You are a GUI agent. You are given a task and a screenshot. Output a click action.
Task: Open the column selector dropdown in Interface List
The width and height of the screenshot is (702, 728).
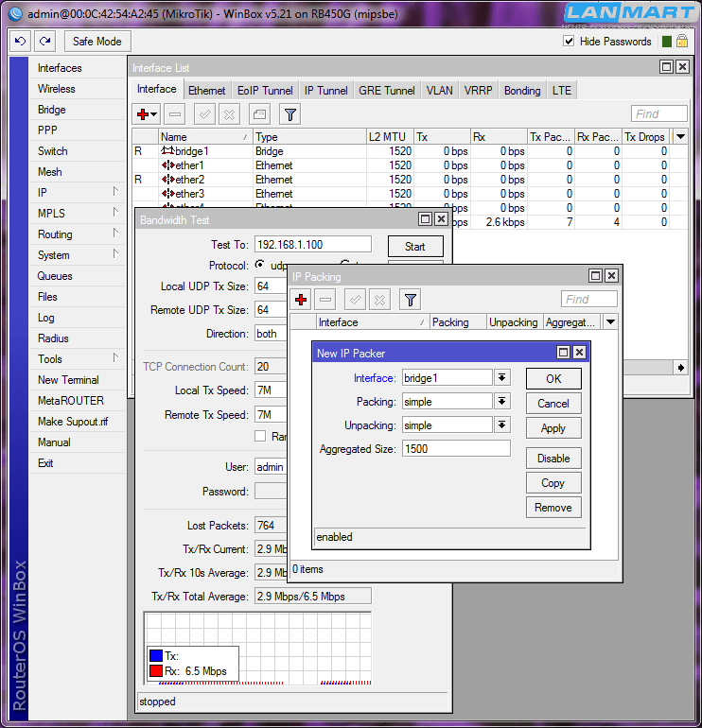click(680, 136)
